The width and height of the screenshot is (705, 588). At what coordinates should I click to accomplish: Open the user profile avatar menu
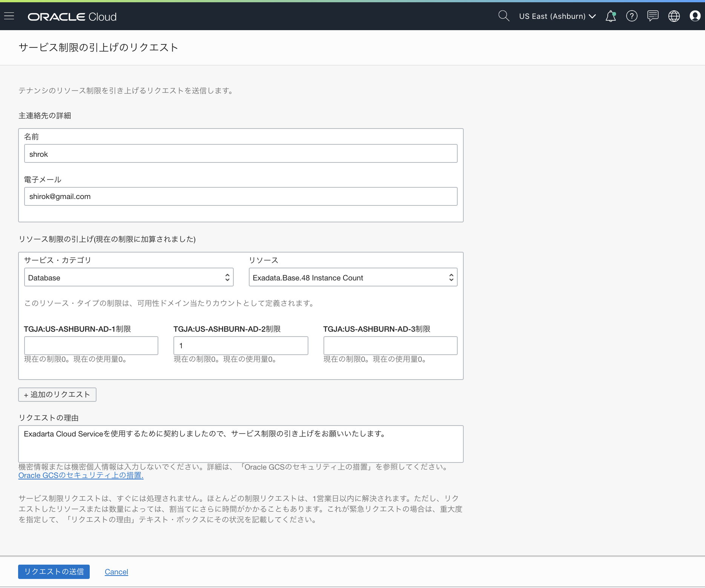pyautogui.click(x=695, y=16)
